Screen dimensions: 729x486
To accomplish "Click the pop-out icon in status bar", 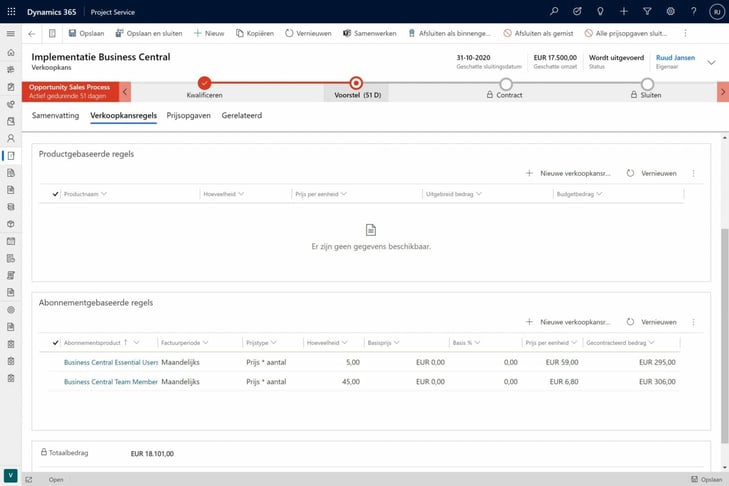I will pos(29,479).
